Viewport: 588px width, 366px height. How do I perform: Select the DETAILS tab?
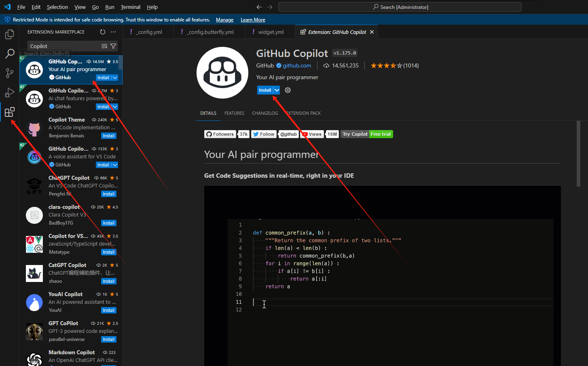208,113
